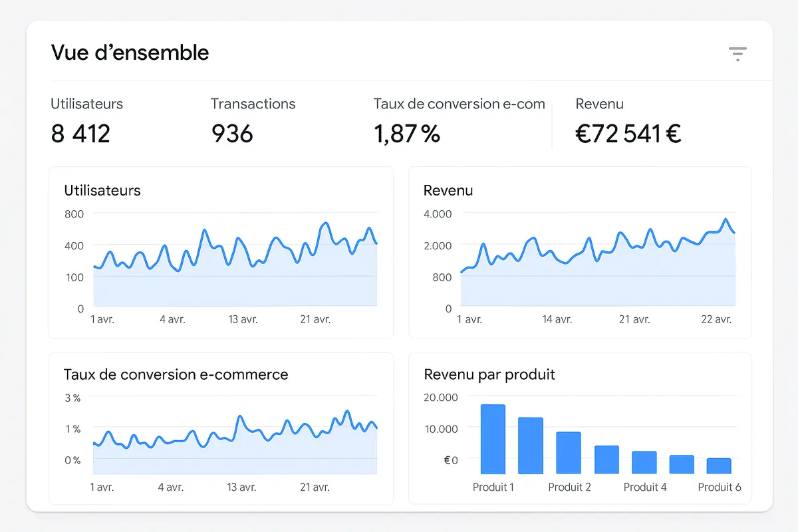The width and height of the screenshot is (798, 532).
Task: Click the "Vue d'ensemble" heading
Action: point(130,53)
